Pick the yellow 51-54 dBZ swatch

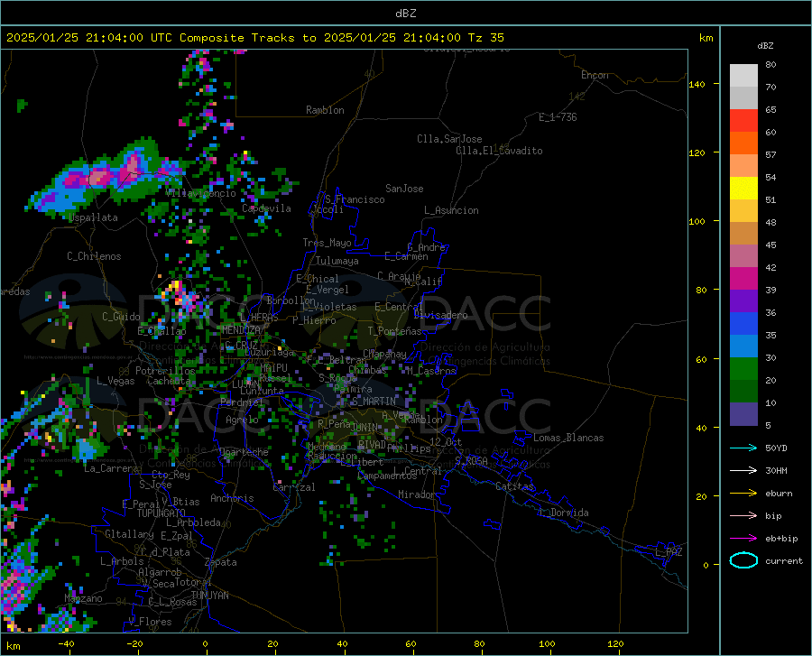743,189
